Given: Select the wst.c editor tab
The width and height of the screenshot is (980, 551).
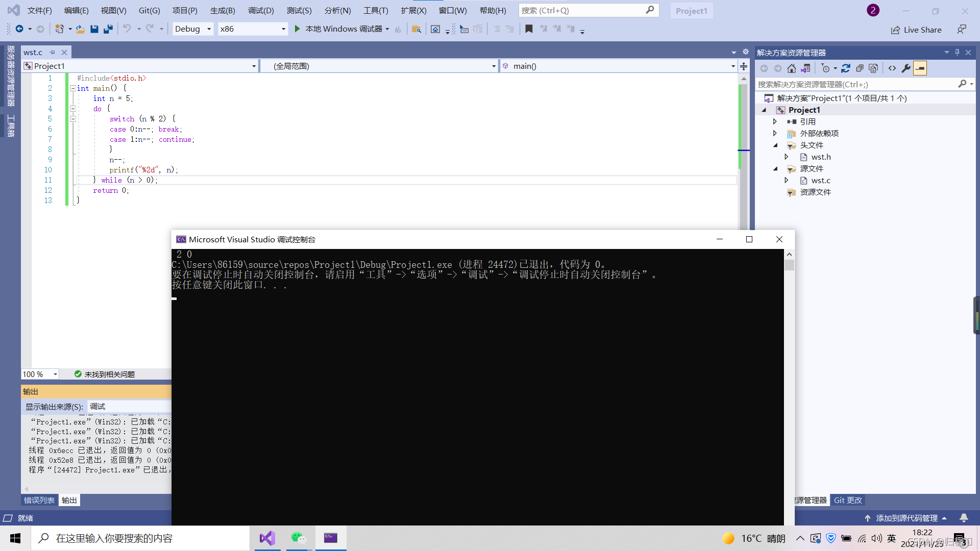Looking at the screenshot, I should [33, 53].
